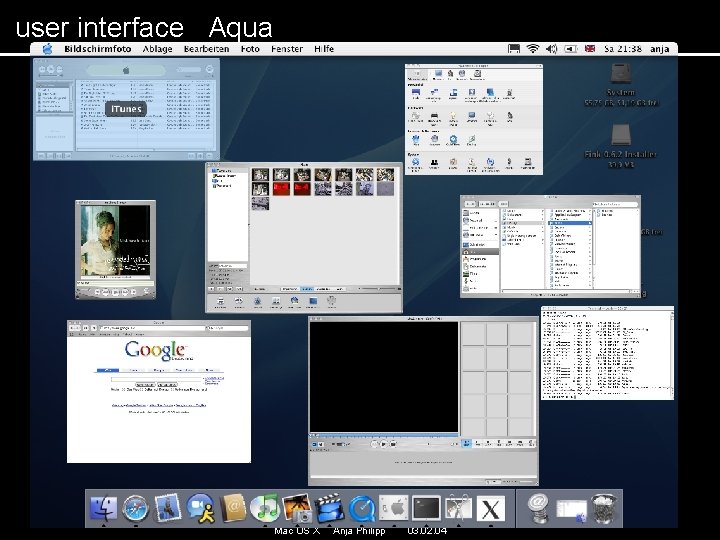Select the highlighted mode button in iPhoto

click(307, 289)
